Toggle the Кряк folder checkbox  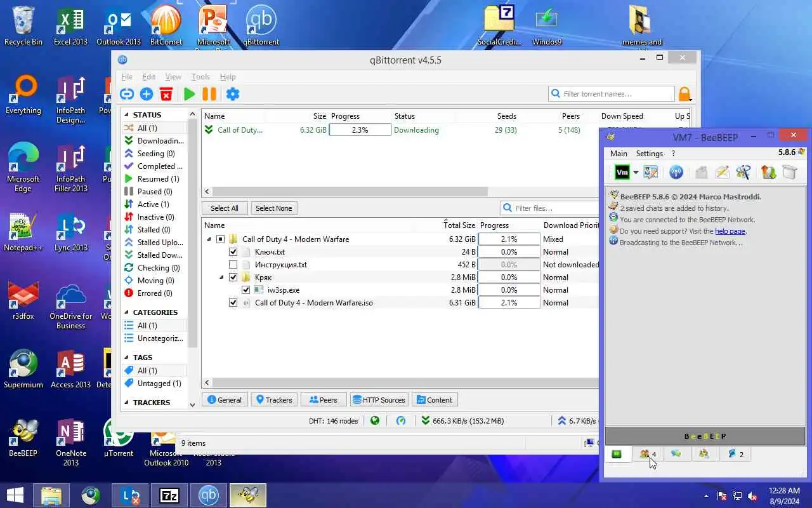pos(233,277)
